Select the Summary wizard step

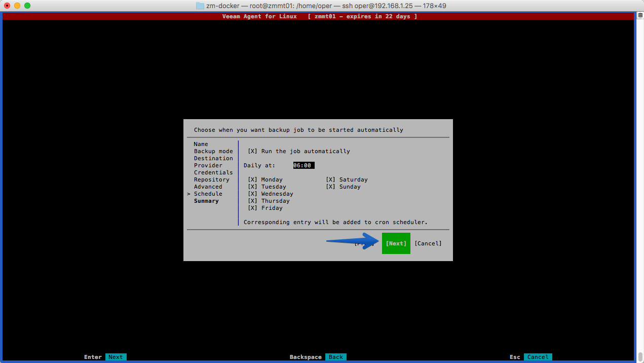[x=206, y=201]
